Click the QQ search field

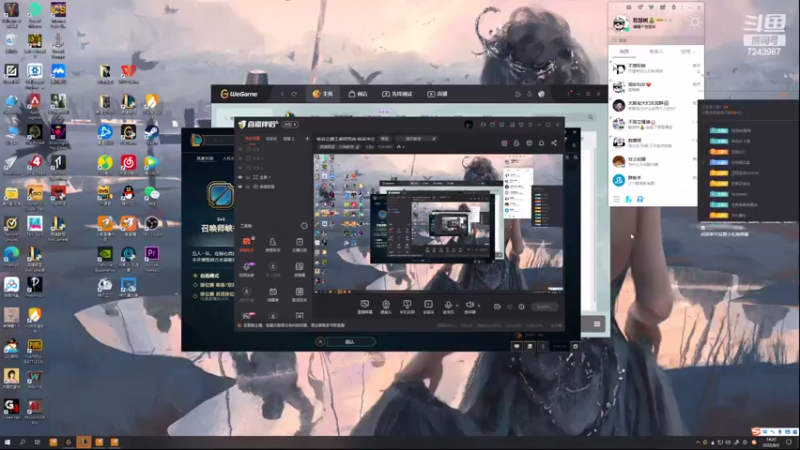(x=656, y=40)
